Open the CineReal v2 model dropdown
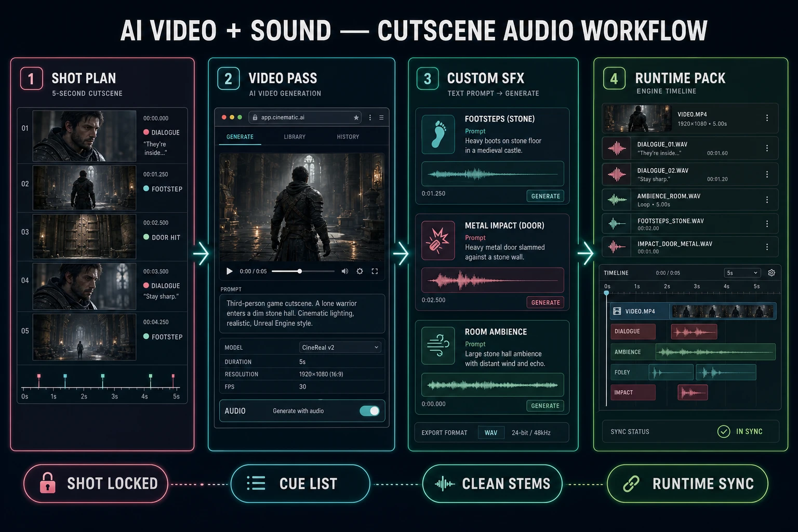 click(340, 348)
